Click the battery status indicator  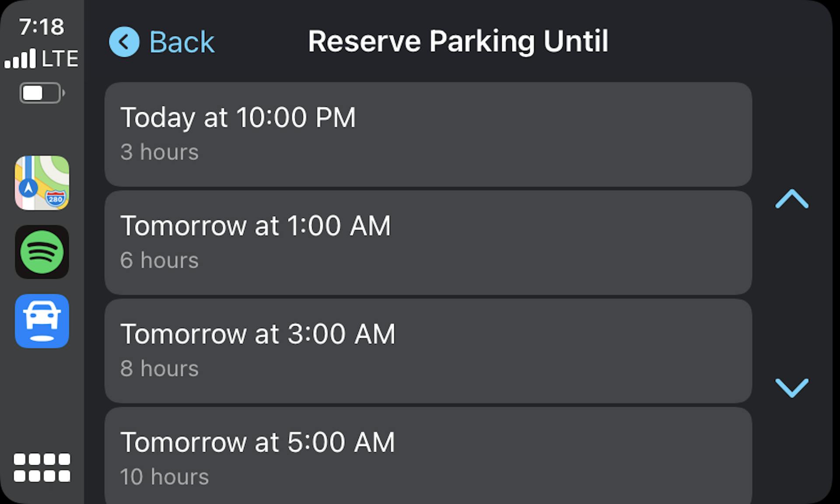click(x=42, y=93)
